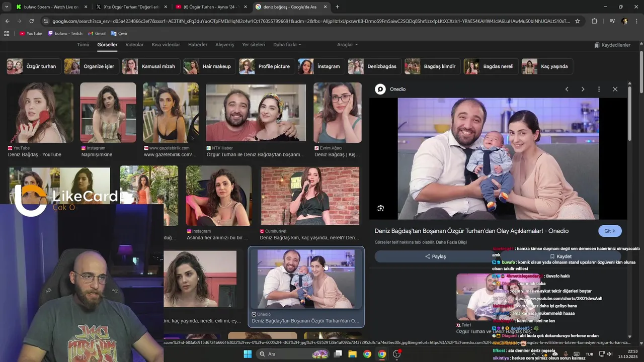Bookmark this page with the star icon
Screen dimensions: 644x362
point(578,21)
